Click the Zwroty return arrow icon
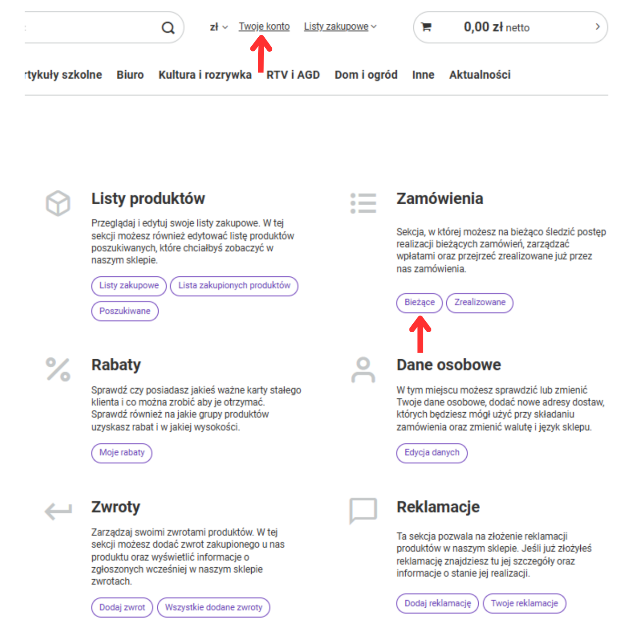This screenshot has width=644, height=644. 58,511
